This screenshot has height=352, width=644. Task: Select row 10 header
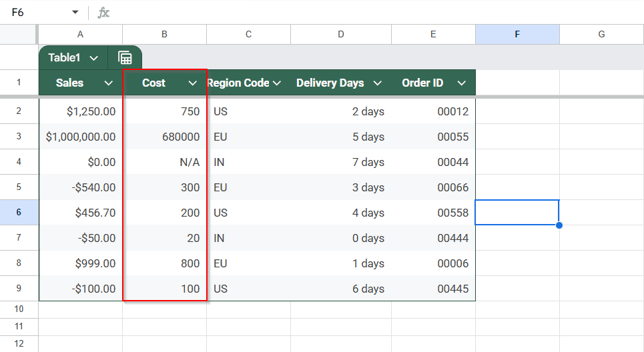[x=19, y=309]
